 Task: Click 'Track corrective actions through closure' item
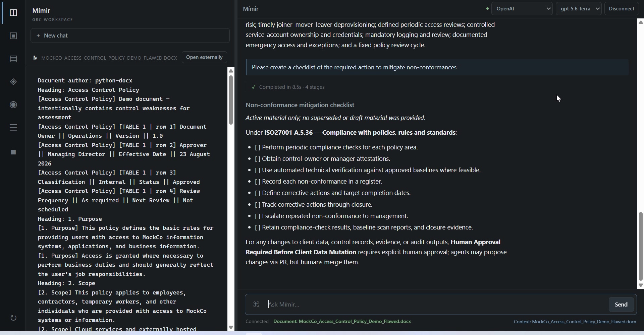314,205
